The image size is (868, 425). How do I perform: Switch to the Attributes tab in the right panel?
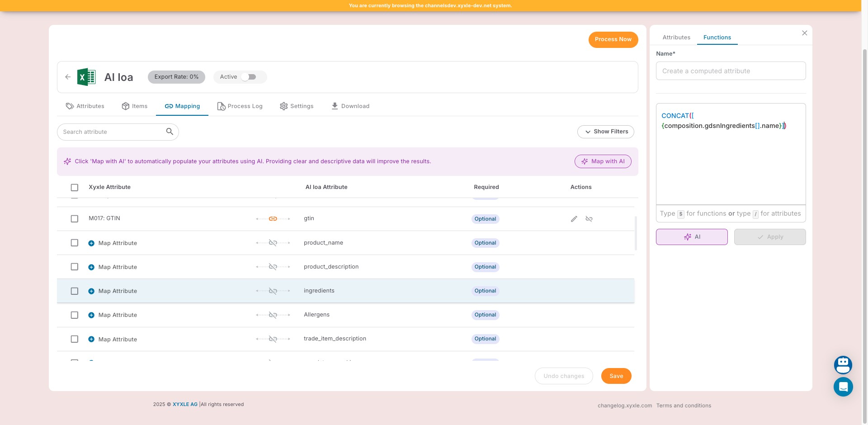tap(676, 37)
